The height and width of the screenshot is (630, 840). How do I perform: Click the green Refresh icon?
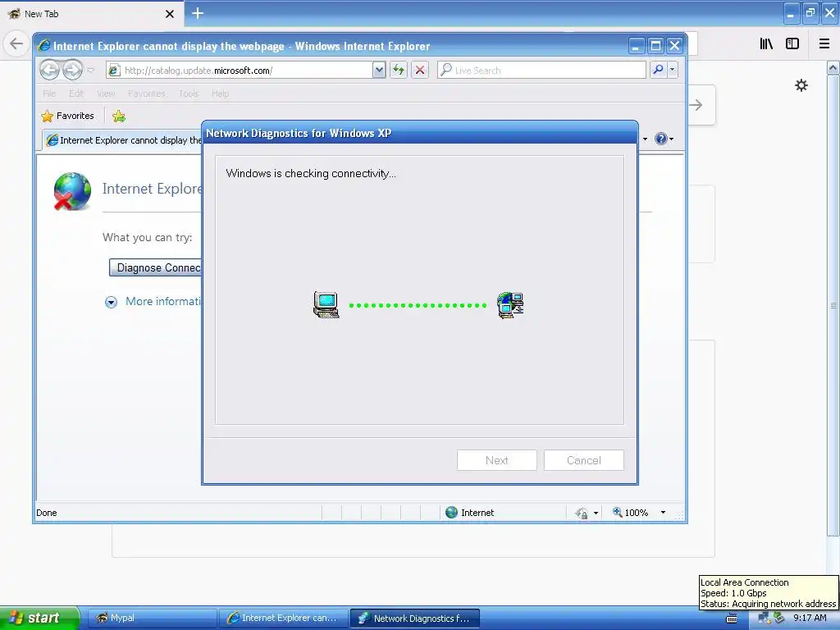[x=399, y=71]
